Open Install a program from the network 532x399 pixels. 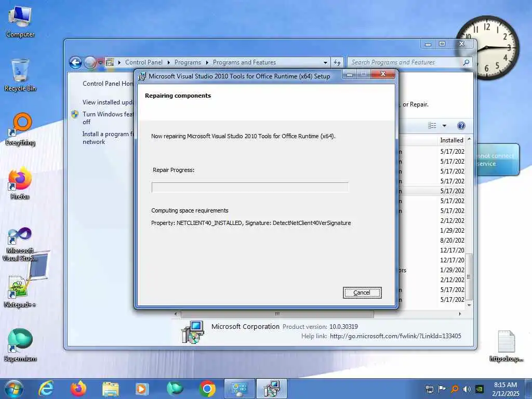pyautogui.click(x=108, y=138)
